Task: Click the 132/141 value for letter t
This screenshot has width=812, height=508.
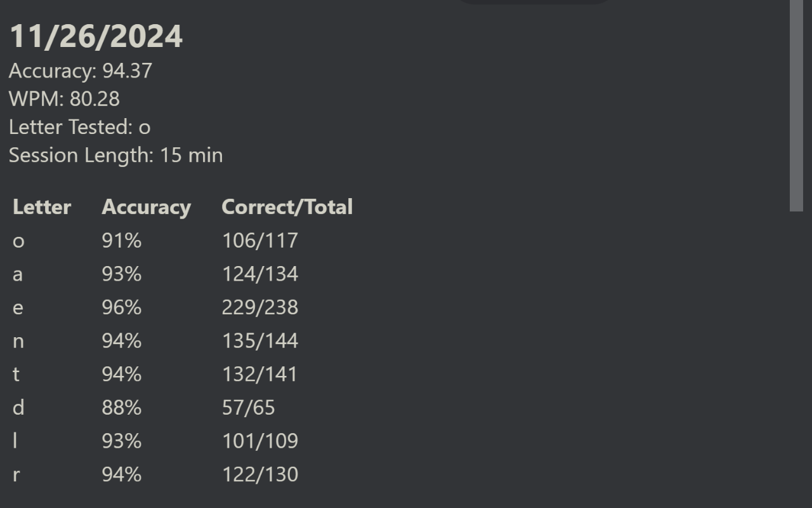Action: (259, 374)
